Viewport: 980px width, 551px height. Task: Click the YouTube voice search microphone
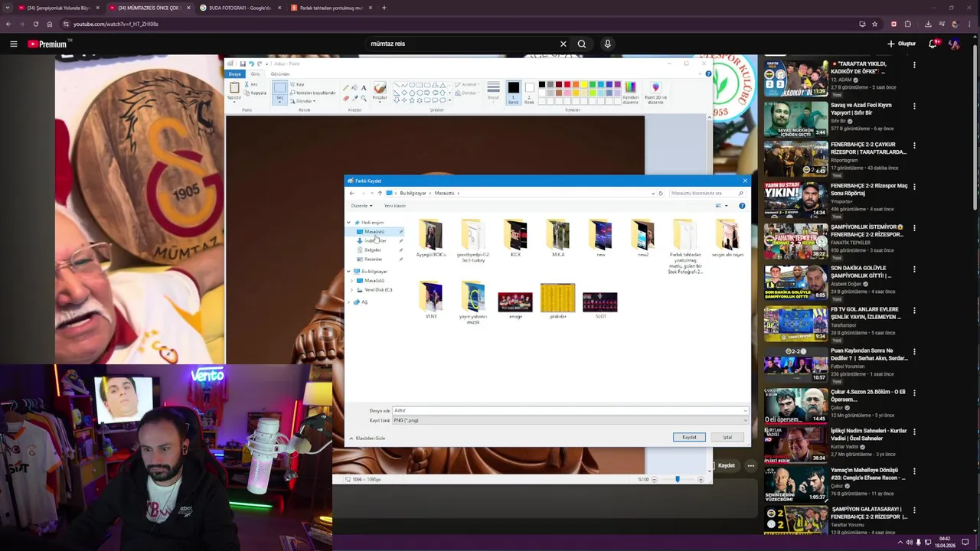point(607,44)
